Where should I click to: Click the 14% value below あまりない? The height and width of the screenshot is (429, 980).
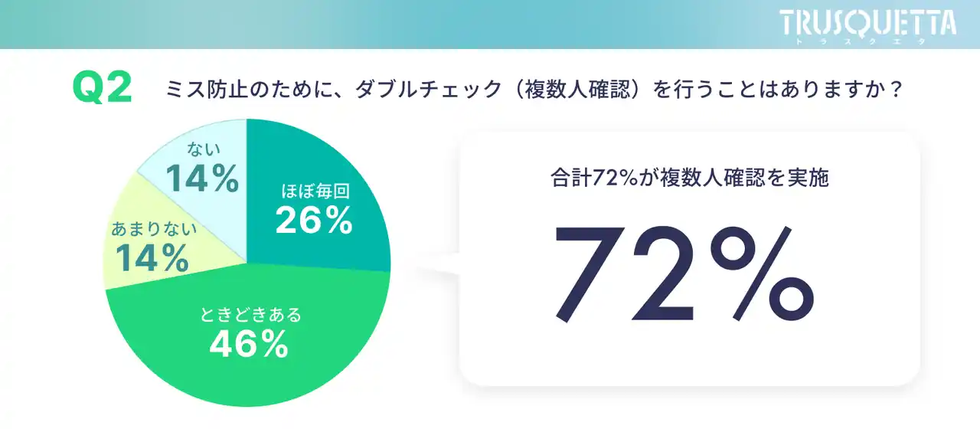click(x=152, y=257)
